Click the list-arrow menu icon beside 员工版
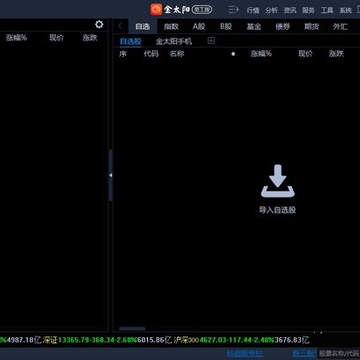The height and width of the screenshot is (360, 360). coord(233,10)
